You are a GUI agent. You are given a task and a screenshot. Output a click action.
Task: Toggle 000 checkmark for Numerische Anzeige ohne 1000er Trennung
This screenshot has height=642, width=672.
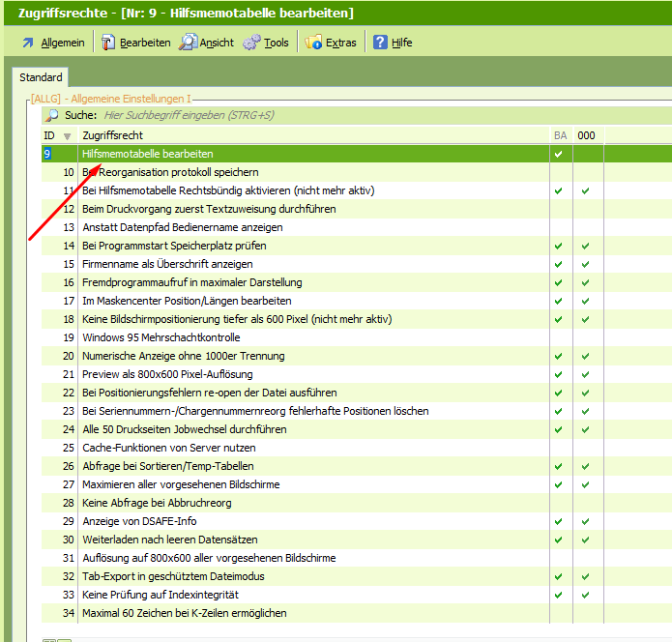585,356
